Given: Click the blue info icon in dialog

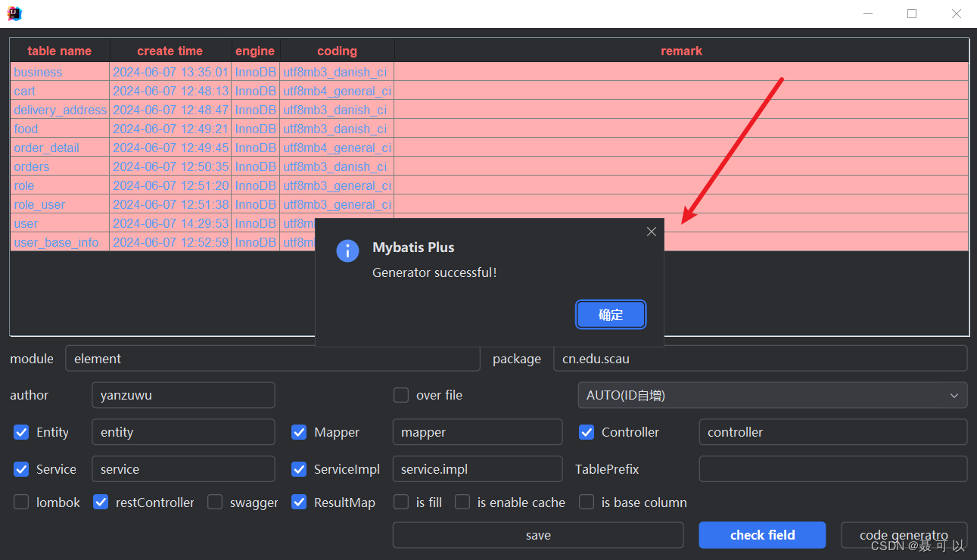Looking at the screenshot, I should [x=347, y=250].
